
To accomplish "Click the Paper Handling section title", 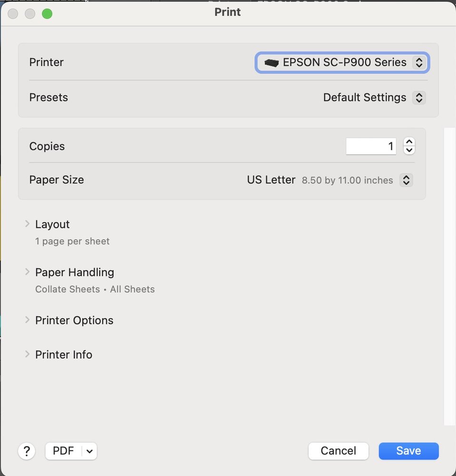I will pos(75,272).
